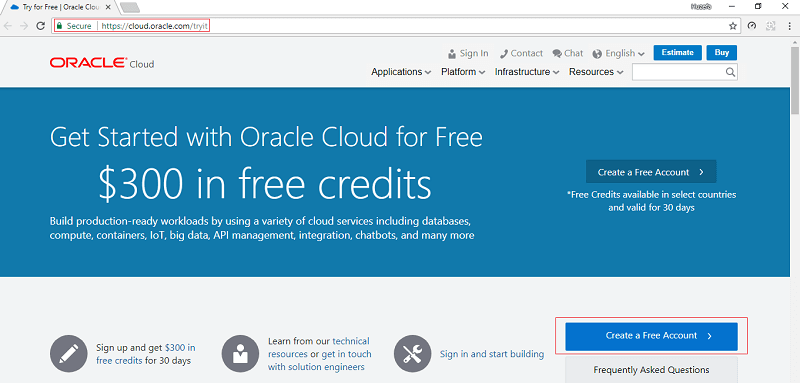Select the Try for Free browser tab
This screenshot has width=800, height=383.
(59, 7)
